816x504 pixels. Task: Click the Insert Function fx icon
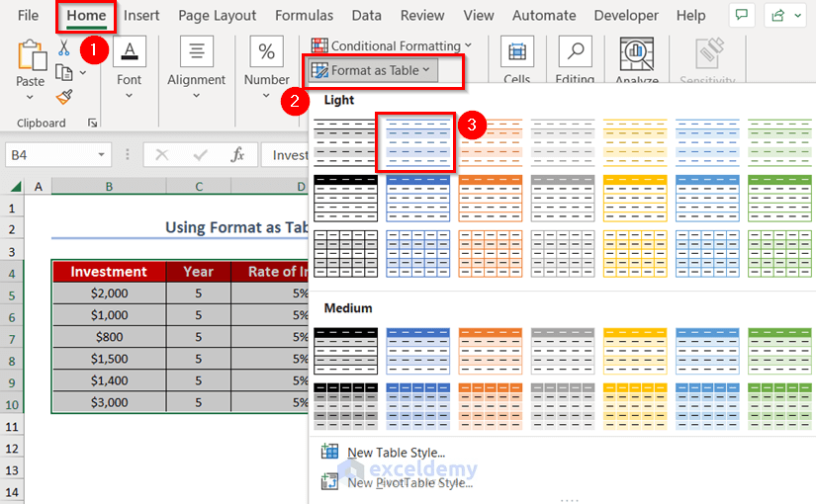[237, 154]
